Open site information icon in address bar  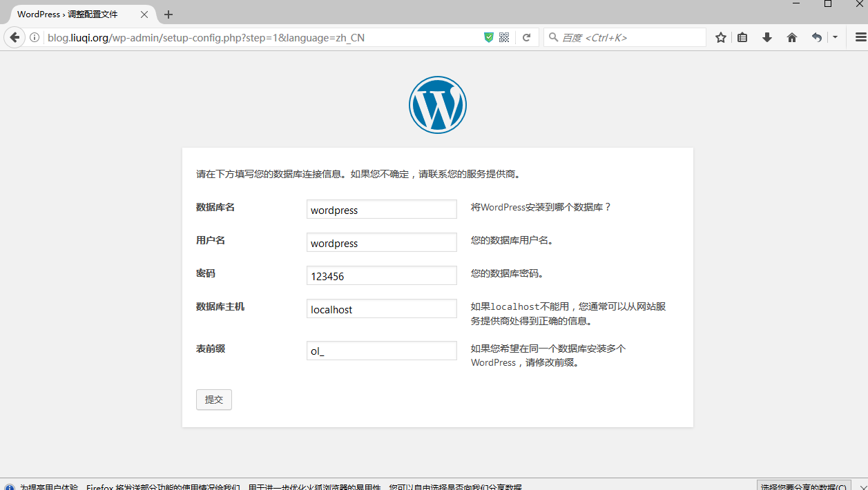pyautogui.click(x=35, y=38)
